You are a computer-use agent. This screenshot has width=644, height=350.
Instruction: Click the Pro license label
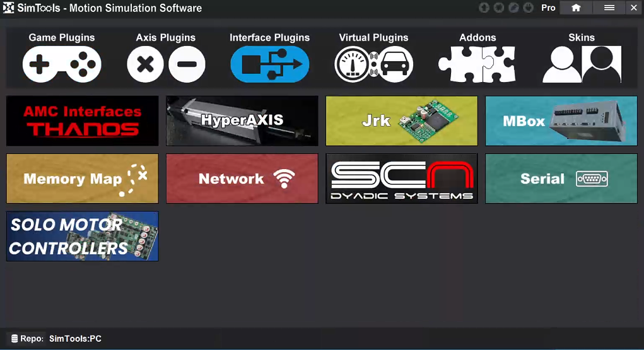(x=548, y=8)
